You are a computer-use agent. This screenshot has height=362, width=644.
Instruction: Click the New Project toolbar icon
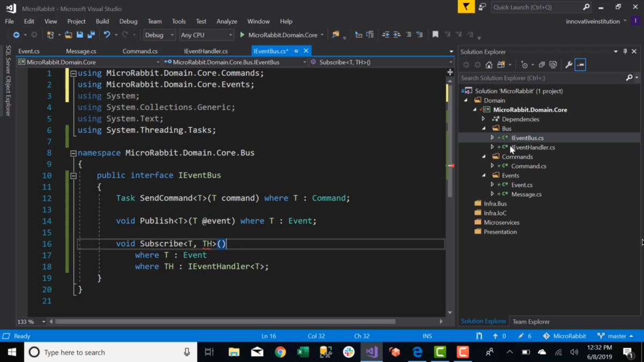(x=50, y=35)
